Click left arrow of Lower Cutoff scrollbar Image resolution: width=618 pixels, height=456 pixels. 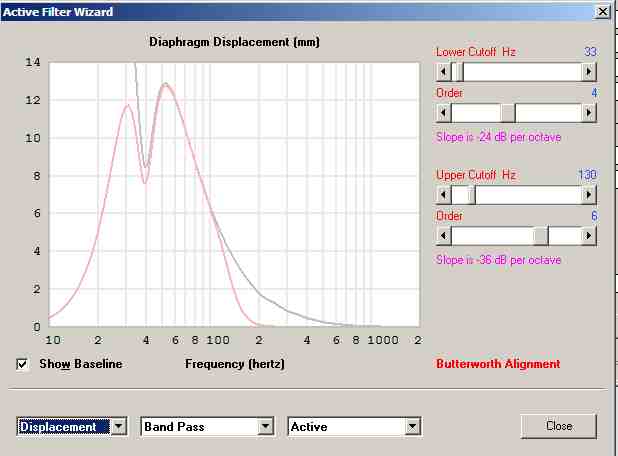[x=444, y=72]
